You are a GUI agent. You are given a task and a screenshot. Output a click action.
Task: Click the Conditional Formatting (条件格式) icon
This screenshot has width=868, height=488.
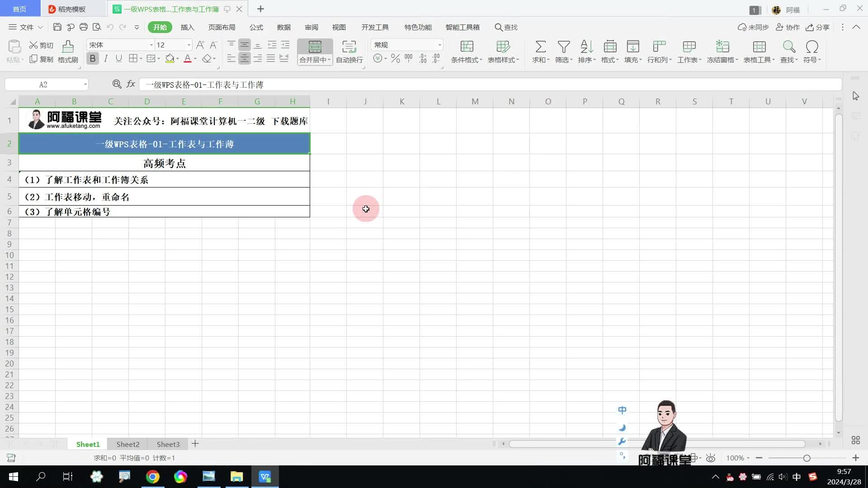467,47
